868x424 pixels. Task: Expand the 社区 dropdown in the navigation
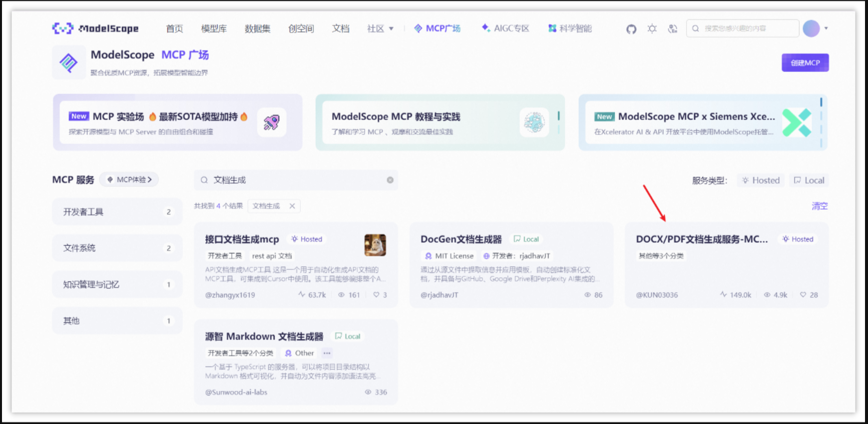tap(380, 28)
